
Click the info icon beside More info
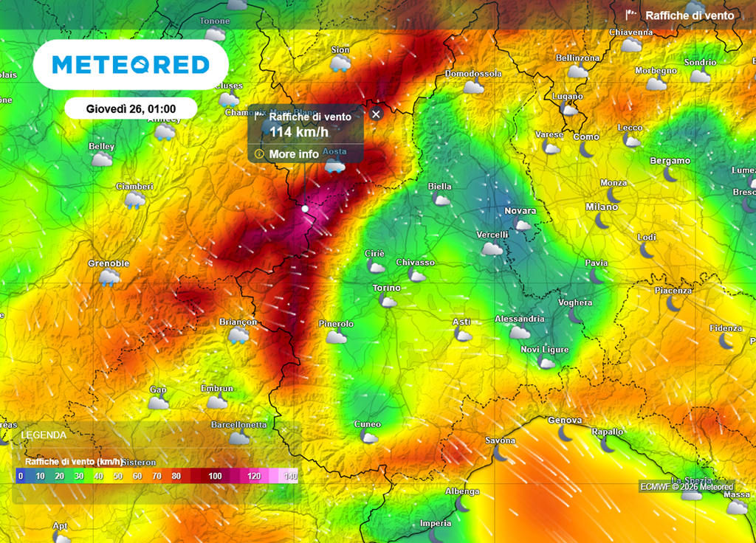(x=259, y=154)
